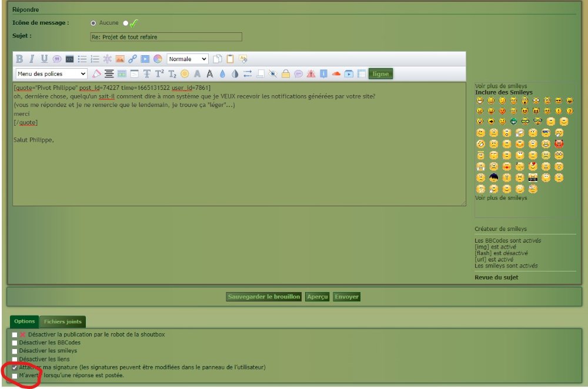Viewport: 588px width, 389px height.
Task: Click the half-toned drop icon
Action: (235, 74)
